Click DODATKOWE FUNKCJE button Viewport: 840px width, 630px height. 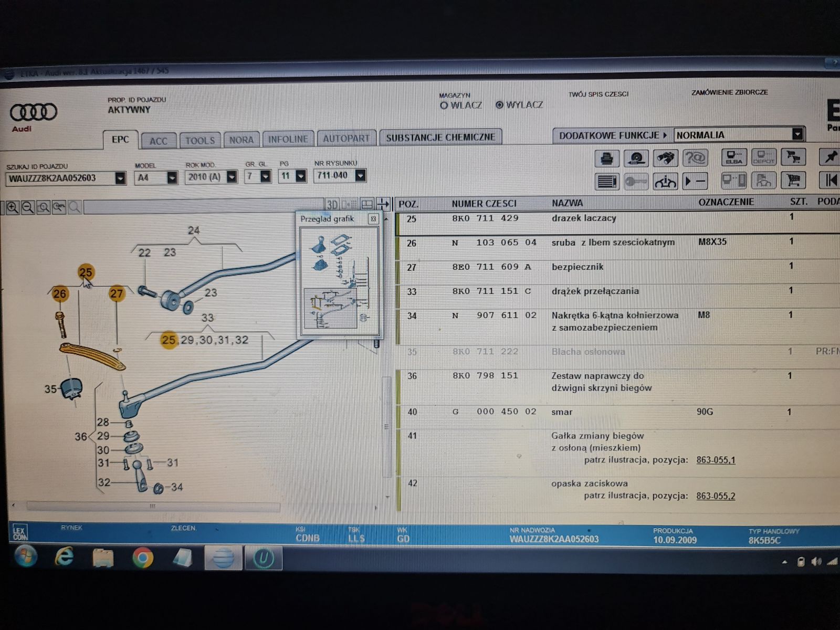point(612,135)
